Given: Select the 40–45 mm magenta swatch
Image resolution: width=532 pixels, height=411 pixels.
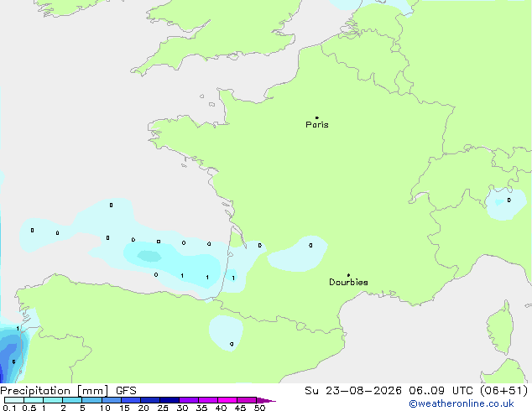Looking at the screenshot, I should [x=227, y=400].
